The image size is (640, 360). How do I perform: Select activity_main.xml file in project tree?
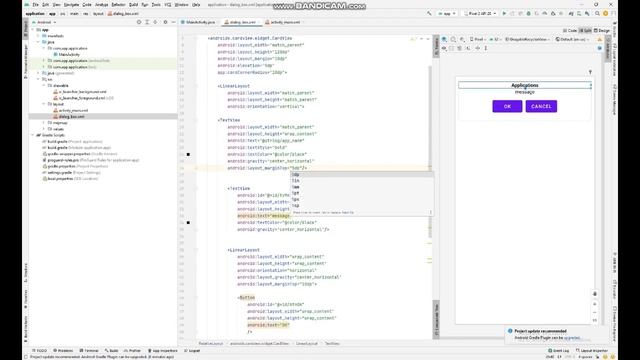(x=73, y=111)
